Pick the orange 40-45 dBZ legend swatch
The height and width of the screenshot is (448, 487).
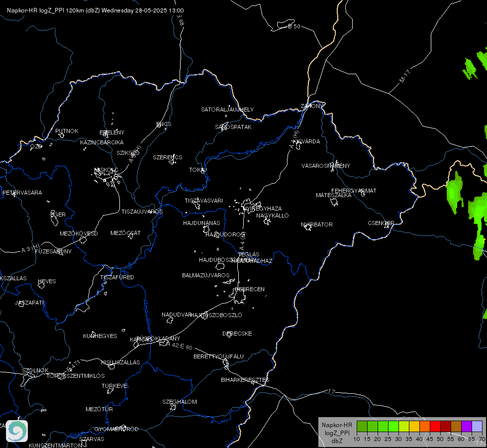pos(424,426)
